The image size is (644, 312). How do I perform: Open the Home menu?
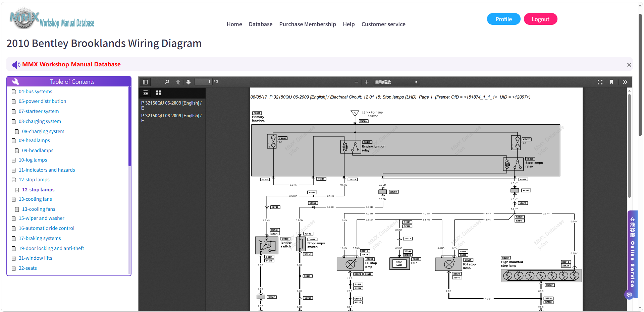point(234,24)
